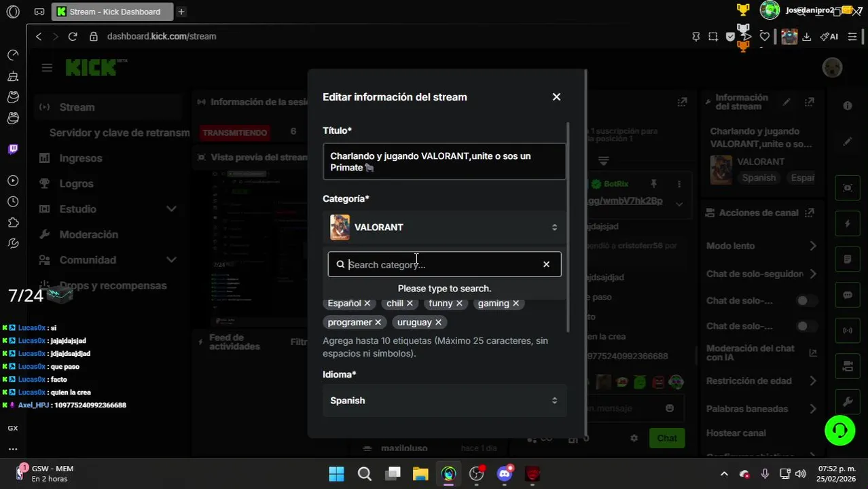Toggle the second Chat de solo-... switch

(806, 326)
